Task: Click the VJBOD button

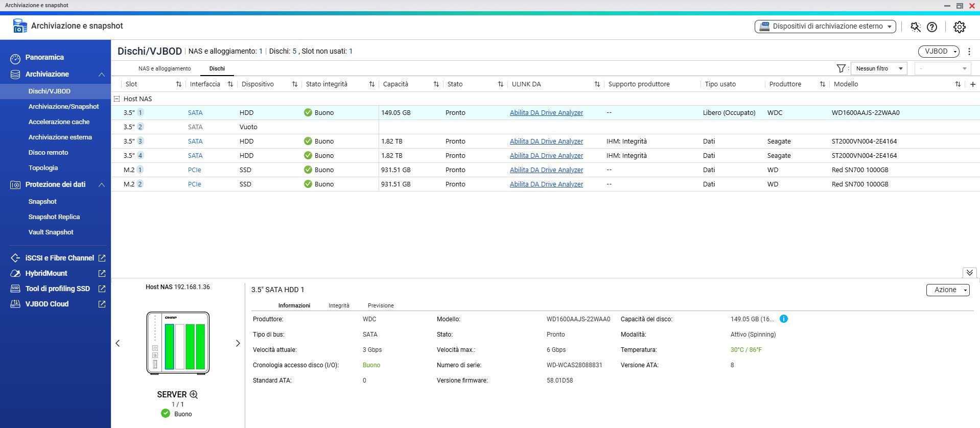Action: [939, 52]
